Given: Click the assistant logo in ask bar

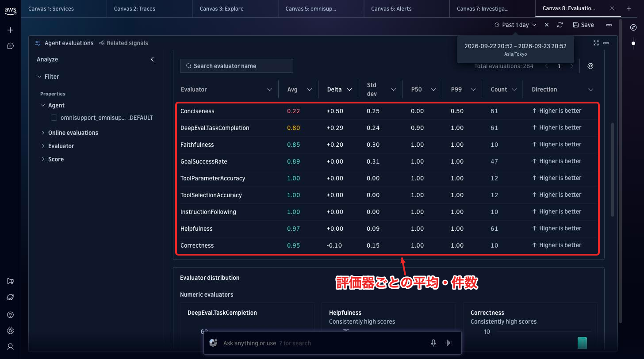Looking at the screenshot, I should (213, 343).
